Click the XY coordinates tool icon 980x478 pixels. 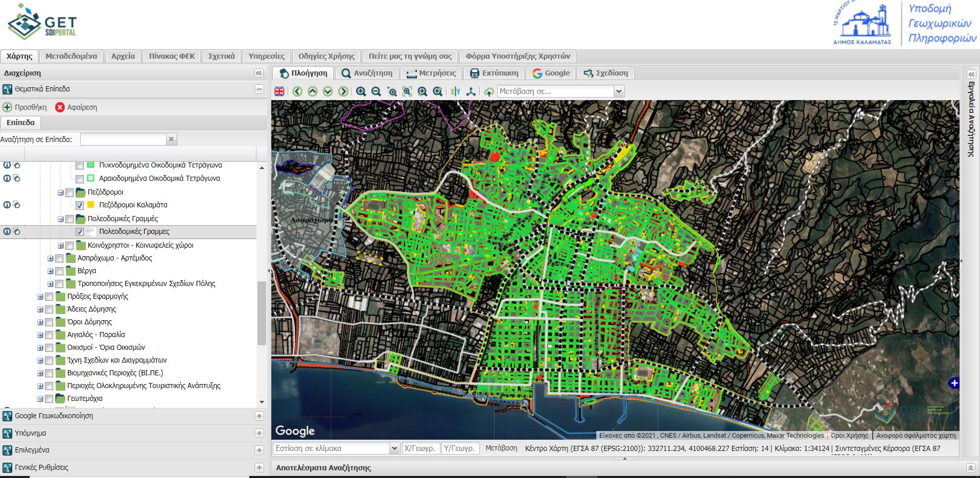pyautogui.click(x=455, y=91)
